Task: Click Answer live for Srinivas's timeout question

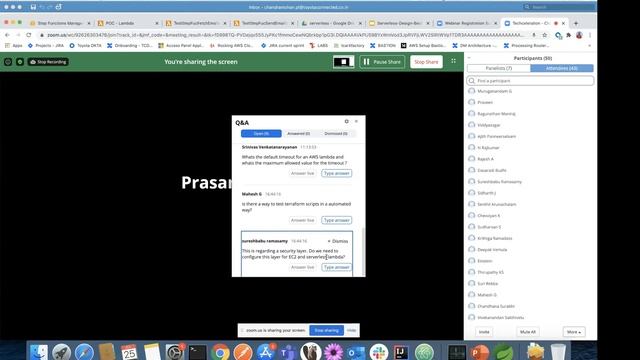Action: tap(302, 173)
